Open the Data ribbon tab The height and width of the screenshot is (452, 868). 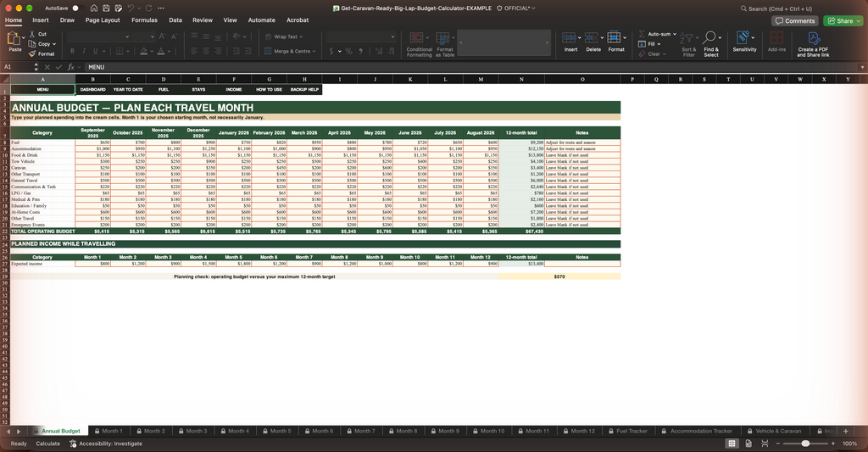pyautogui.click(x=175, y=20)
